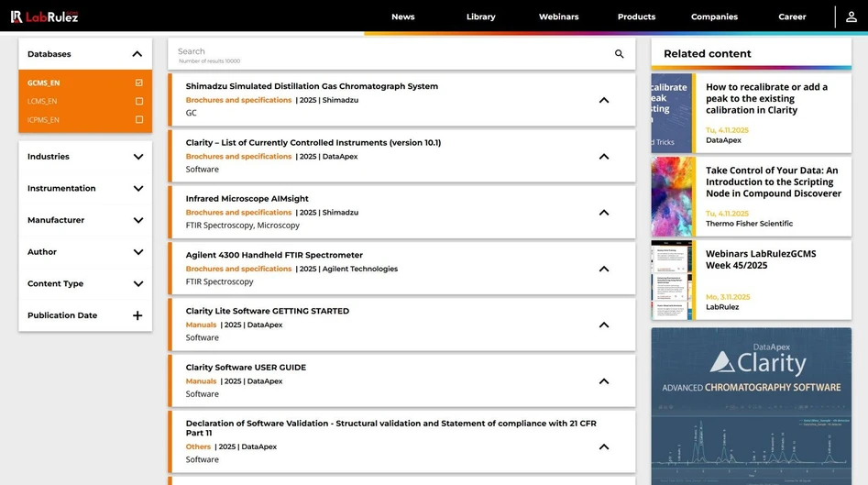Open Clarity Software USER GUIDE title
The width and height of the screenshot is (868, 485).
point(246,368)
